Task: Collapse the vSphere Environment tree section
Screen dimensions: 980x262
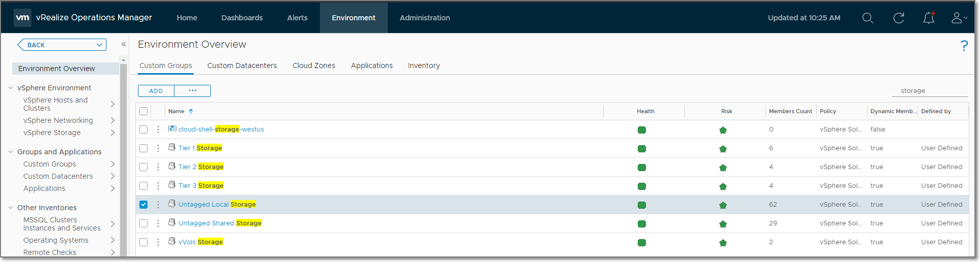Action: pyautogui.click(x=11, y=88)
